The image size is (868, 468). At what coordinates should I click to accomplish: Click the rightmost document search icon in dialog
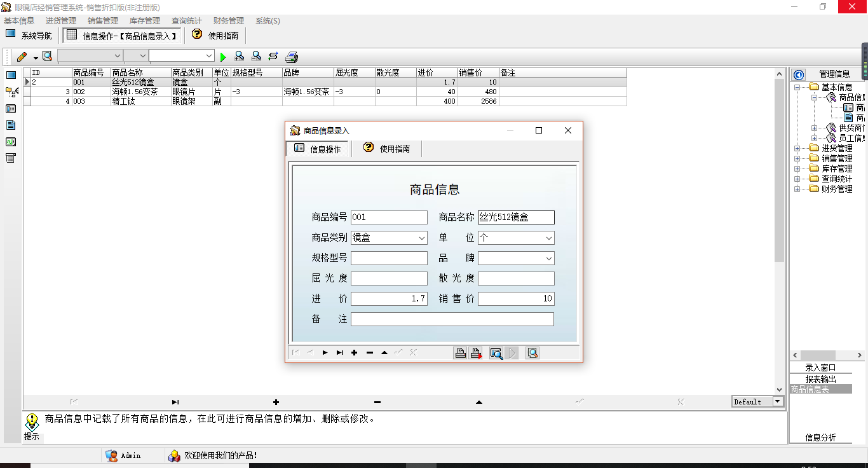532,353
